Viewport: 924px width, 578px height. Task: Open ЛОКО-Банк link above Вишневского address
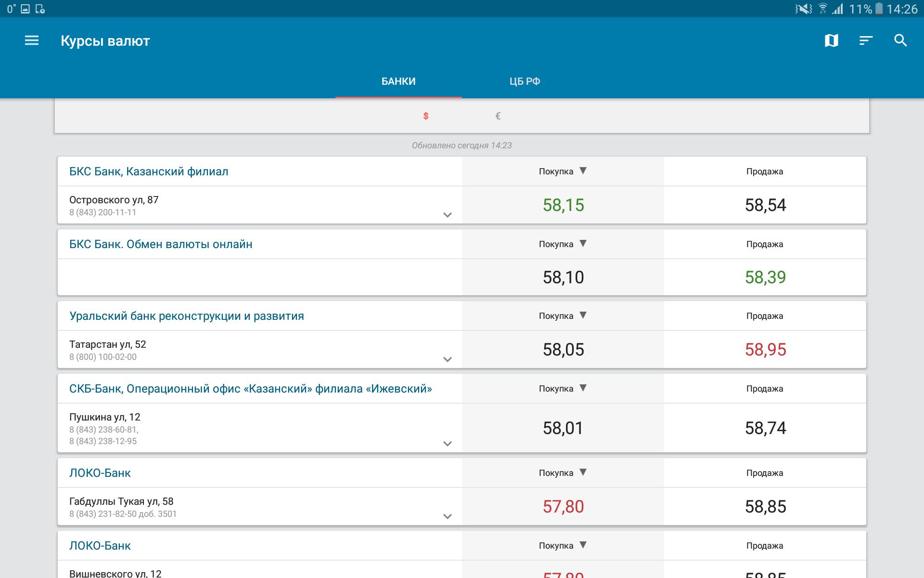pyautogui.click(x=100, y=546)
